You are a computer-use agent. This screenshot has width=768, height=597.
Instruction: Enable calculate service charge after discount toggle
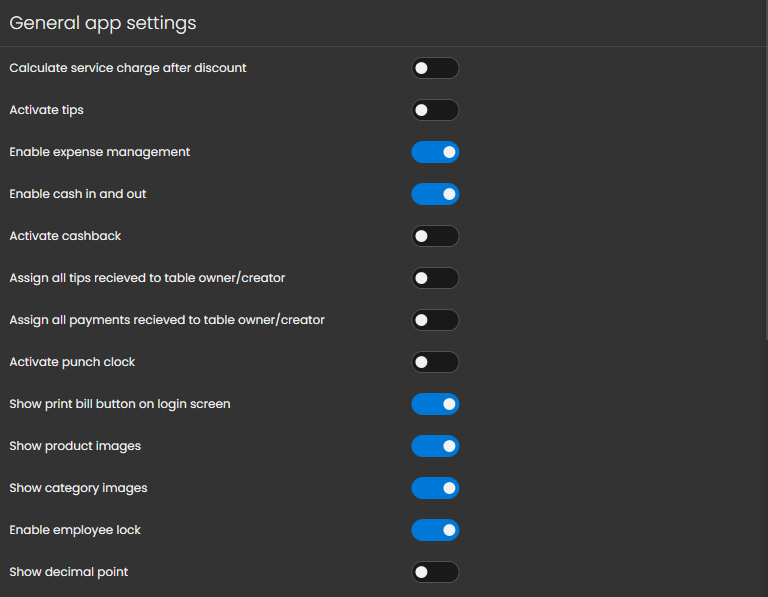435,68
